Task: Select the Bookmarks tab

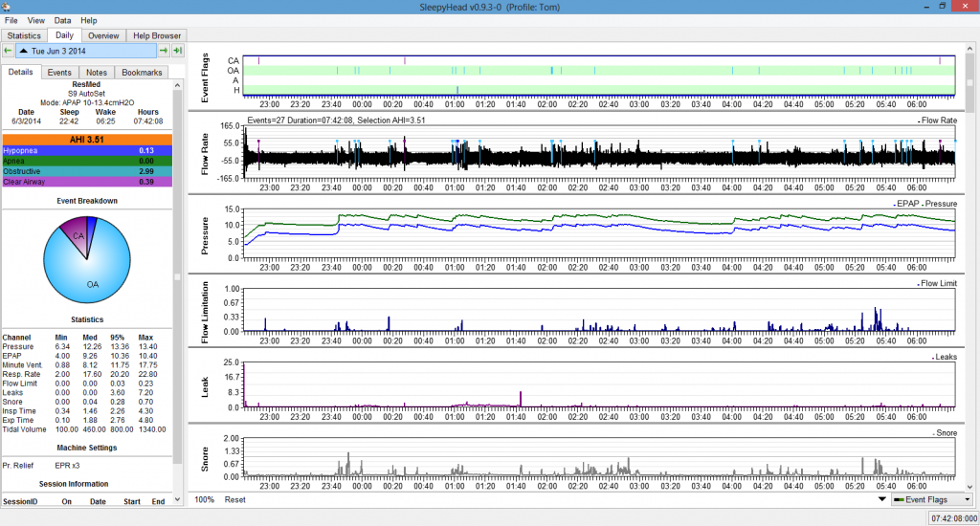Action: [x=142, y=73]
